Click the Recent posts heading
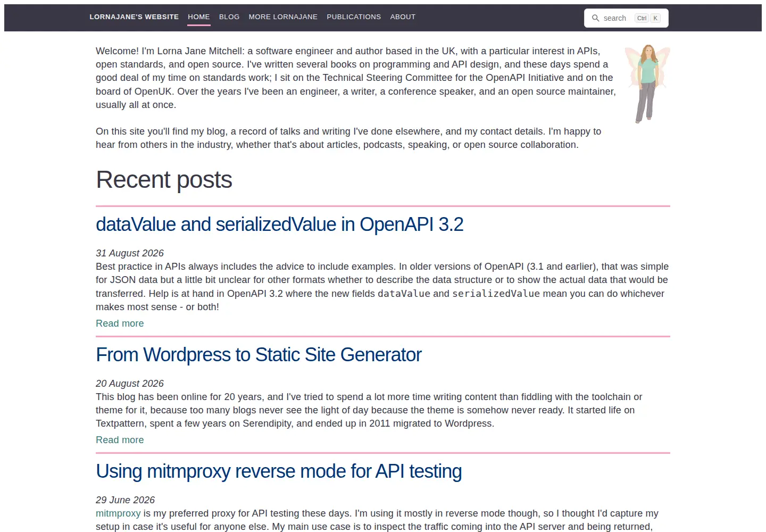The width and height of the screenshot is (766, 532). click(x=164, y=180)
